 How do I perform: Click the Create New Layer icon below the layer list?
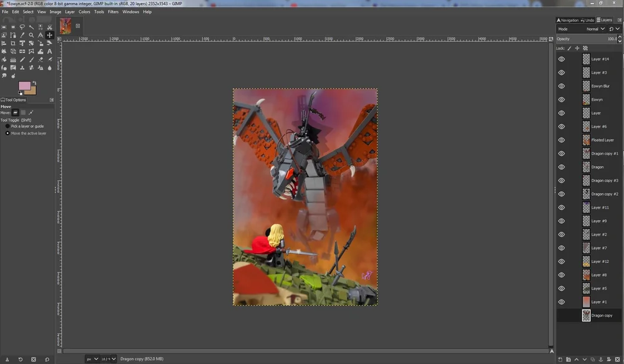click(x=560, y=358)
